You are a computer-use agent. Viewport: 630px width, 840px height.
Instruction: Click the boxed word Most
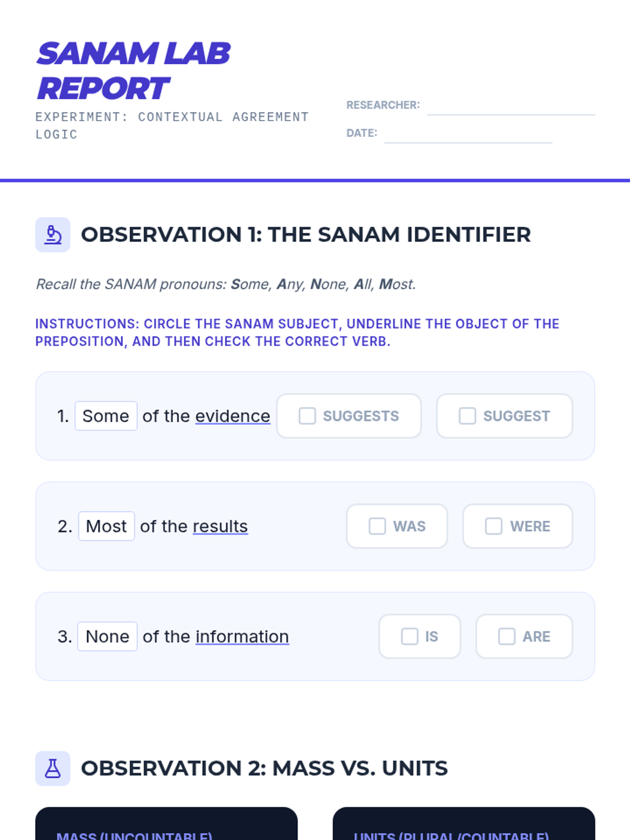pos(107,526)
